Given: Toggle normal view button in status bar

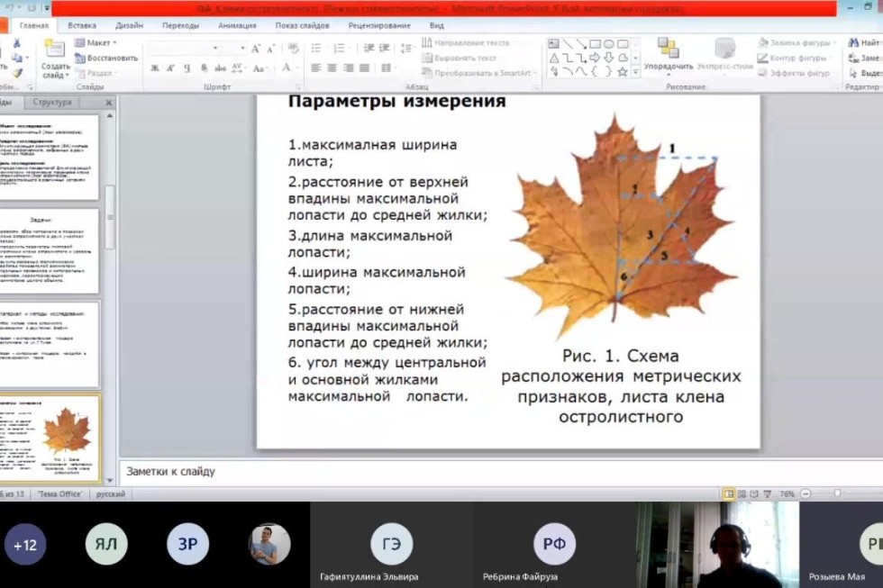Looking at the screenshot, I should click(729, 493).
